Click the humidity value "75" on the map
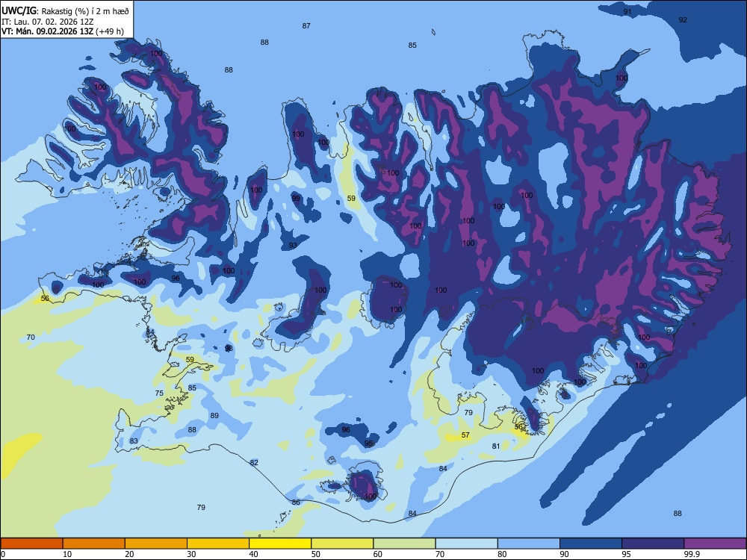The height and width of the screenshot is (560, 747). (159, 393)
